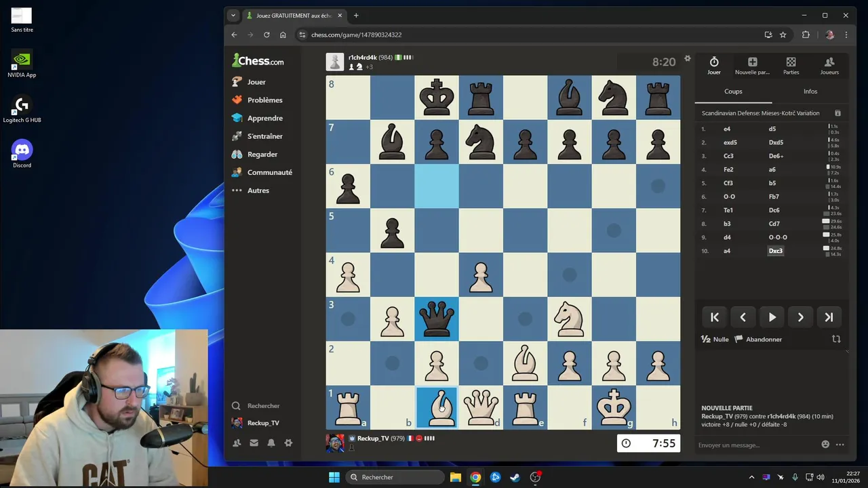Select the Parties tab
Image resolution: width=868 pixels, height=488 pixels.
pyautogui.click(x=791, y=66)
